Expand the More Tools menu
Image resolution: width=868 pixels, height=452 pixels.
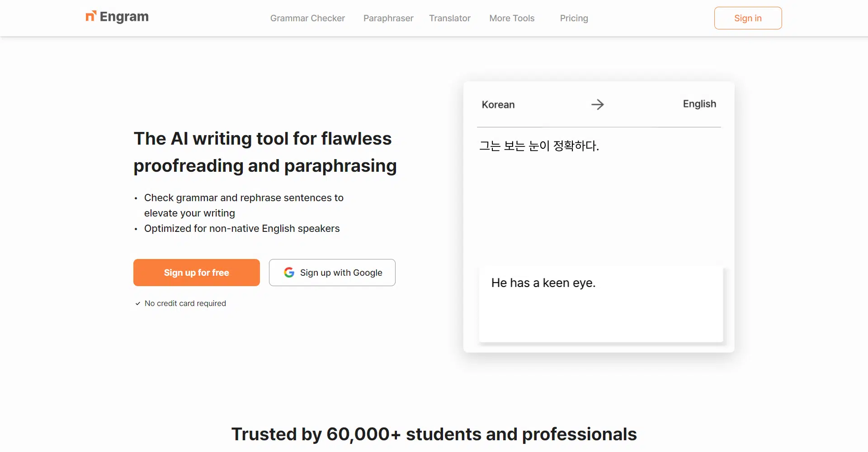pyautogui.click(x=512, y=18)
